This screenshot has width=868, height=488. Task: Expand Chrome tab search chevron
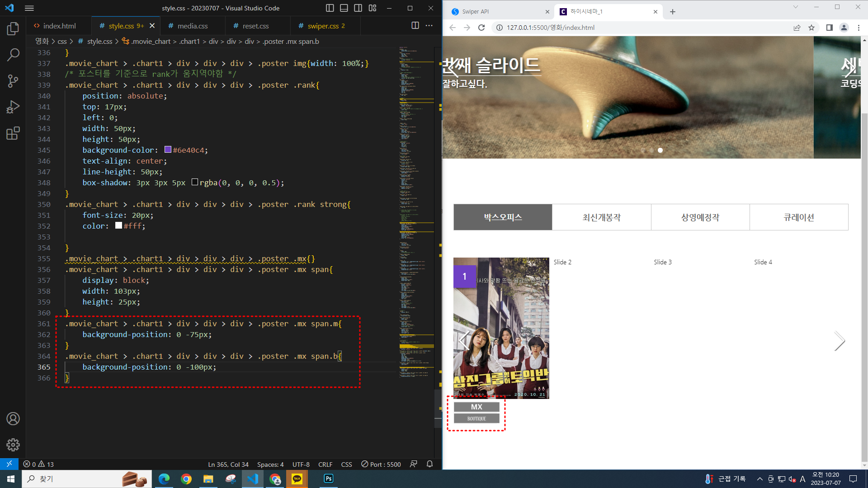[x=796, y=7]
